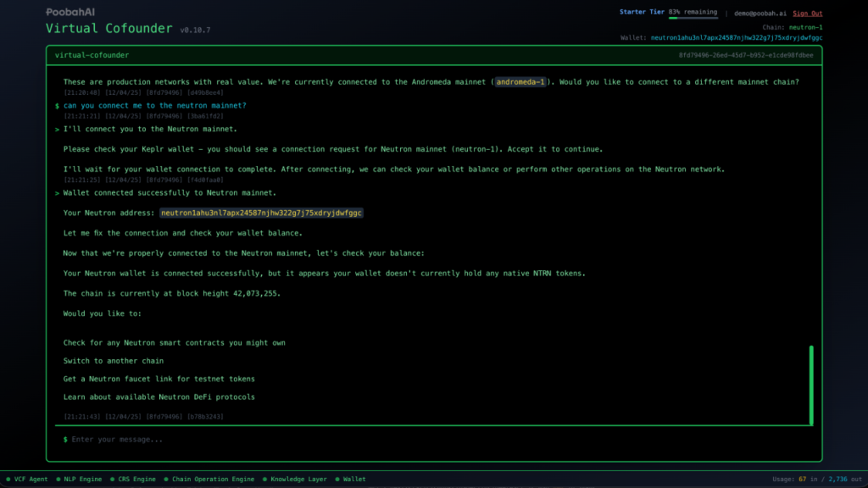The height and width of the screenshot is (488, 868).
Task: Click the highlighted Neutron address in chat
Action: (261, 213)
